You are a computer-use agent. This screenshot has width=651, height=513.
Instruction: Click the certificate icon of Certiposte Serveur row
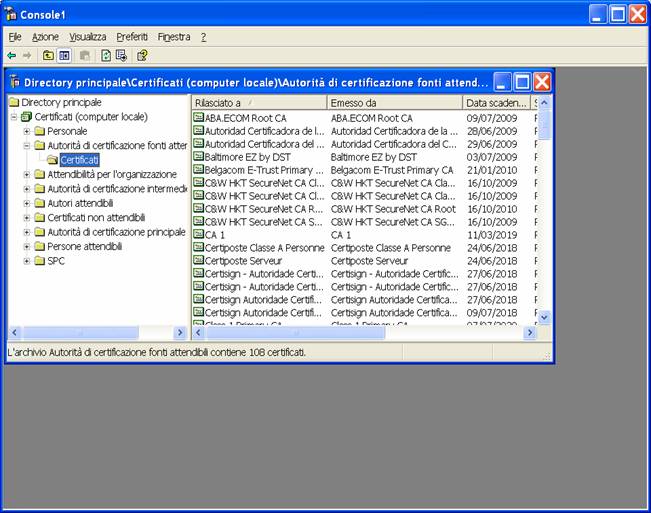[x=198, y=260]
